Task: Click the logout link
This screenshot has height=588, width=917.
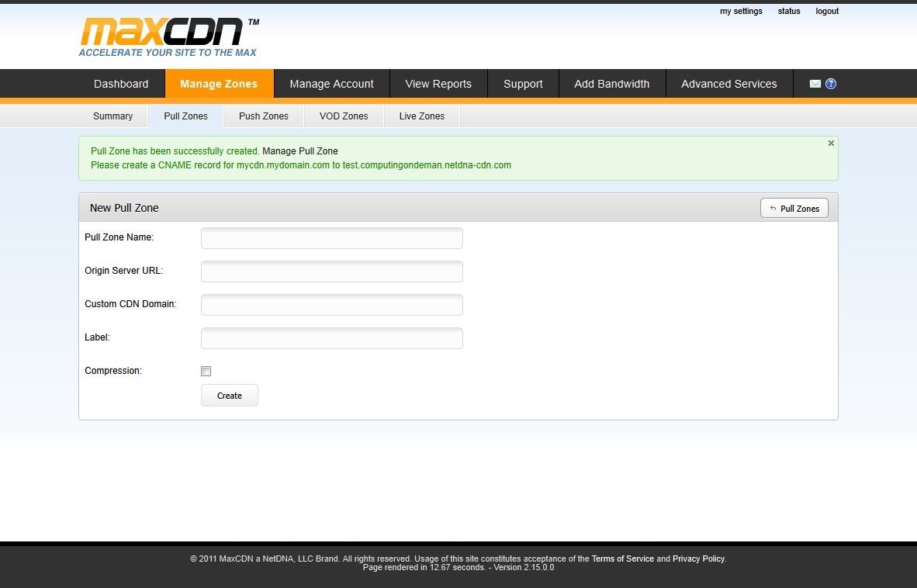Action: [827, 11]
